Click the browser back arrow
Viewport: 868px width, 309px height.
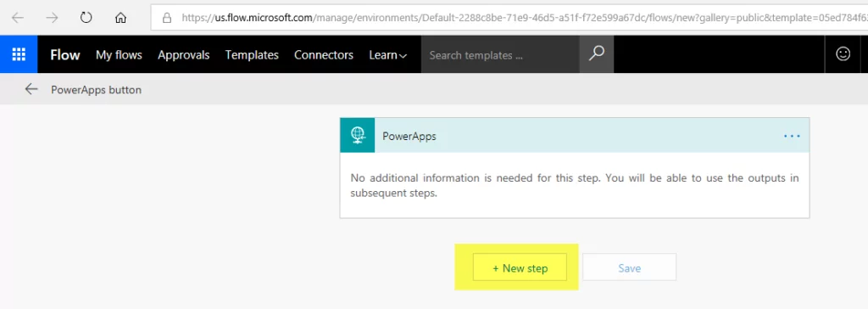(18, 18)
